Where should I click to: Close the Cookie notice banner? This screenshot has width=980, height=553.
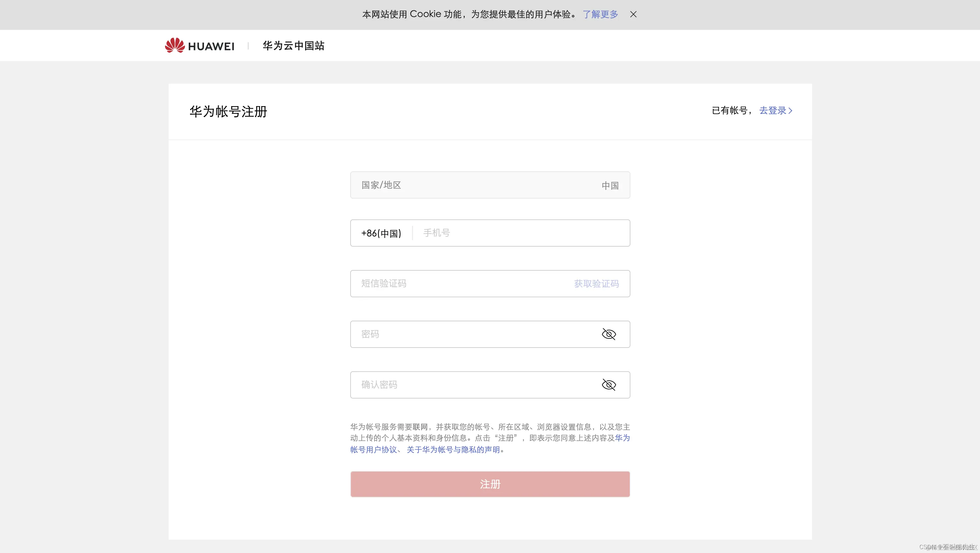coord(633,15)
